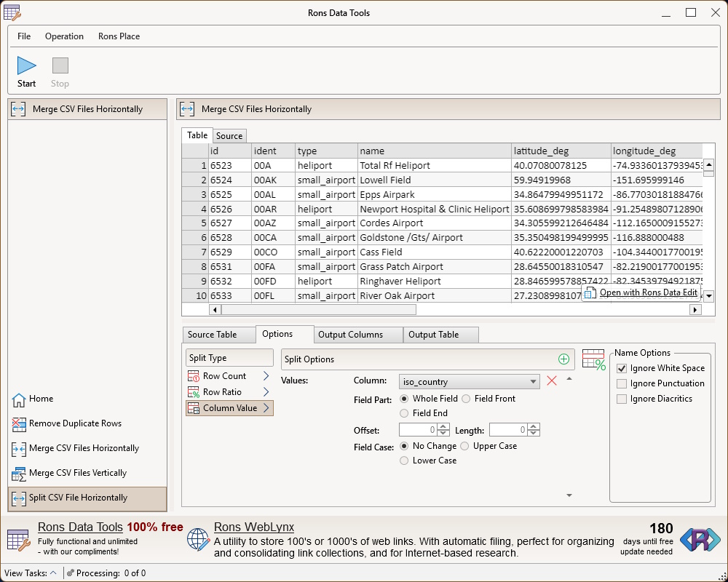Select Upper Case field case option
This screenshot has height=582, width=728.
464,446
